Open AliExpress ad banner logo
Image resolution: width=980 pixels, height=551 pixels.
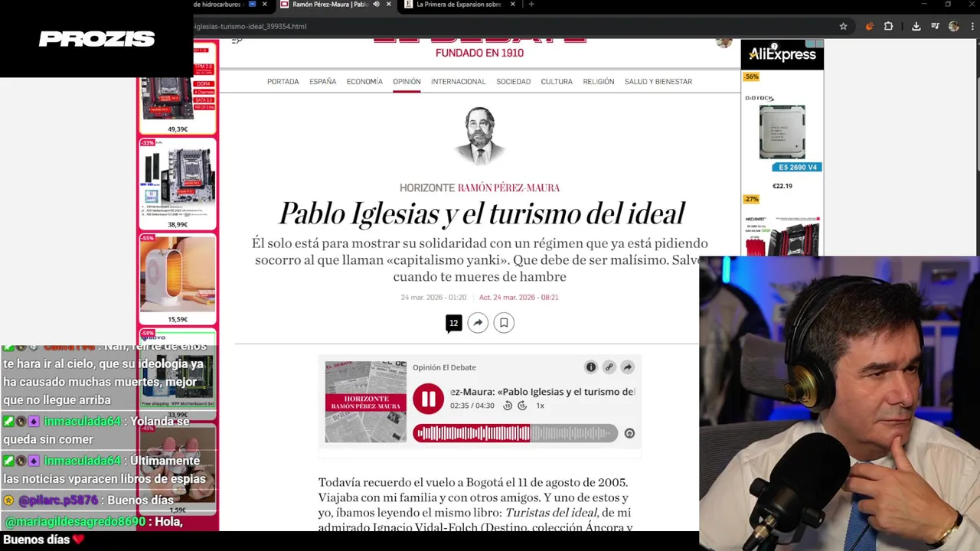click(782, 54)
